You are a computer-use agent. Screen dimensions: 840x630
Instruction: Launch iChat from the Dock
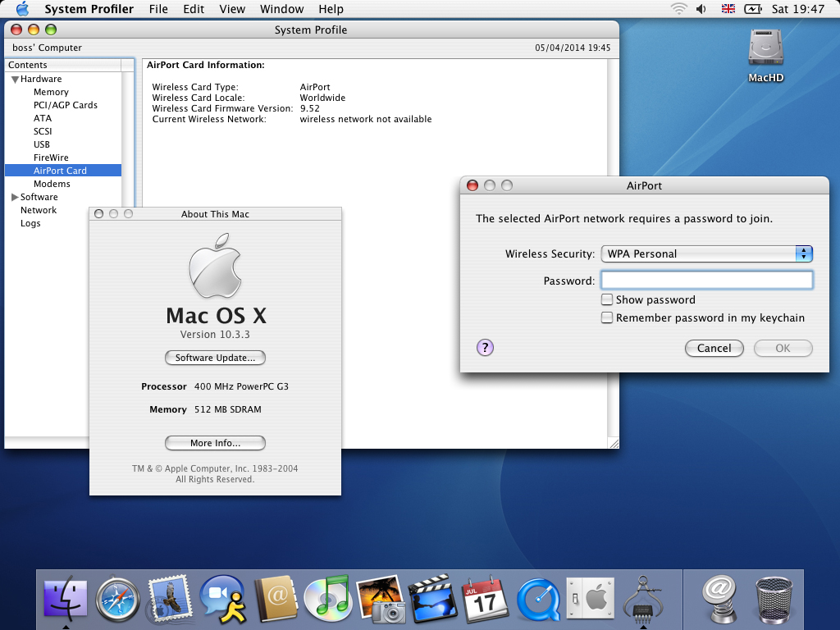(223, 598)
